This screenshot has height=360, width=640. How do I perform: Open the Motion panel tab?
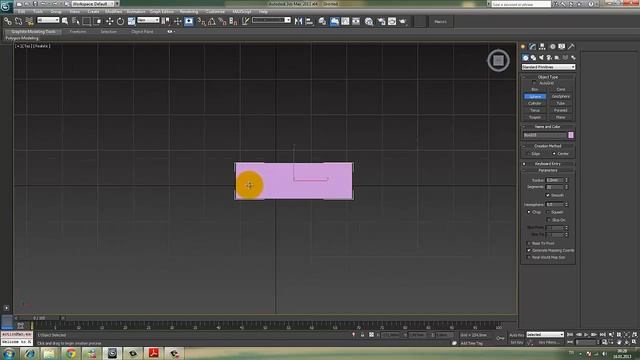tap(552, 47)
